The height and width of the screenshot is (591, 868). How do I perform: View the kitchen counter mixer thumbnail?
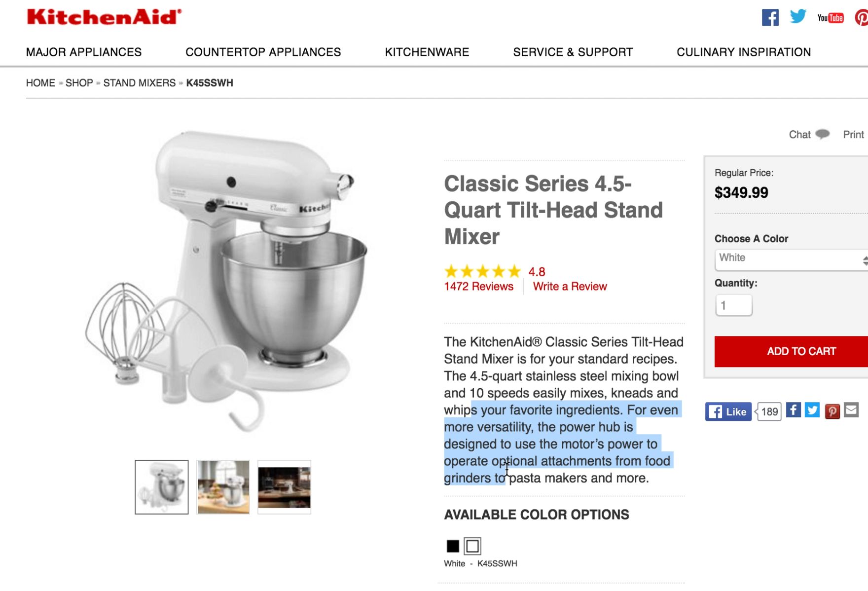[223, 487]
